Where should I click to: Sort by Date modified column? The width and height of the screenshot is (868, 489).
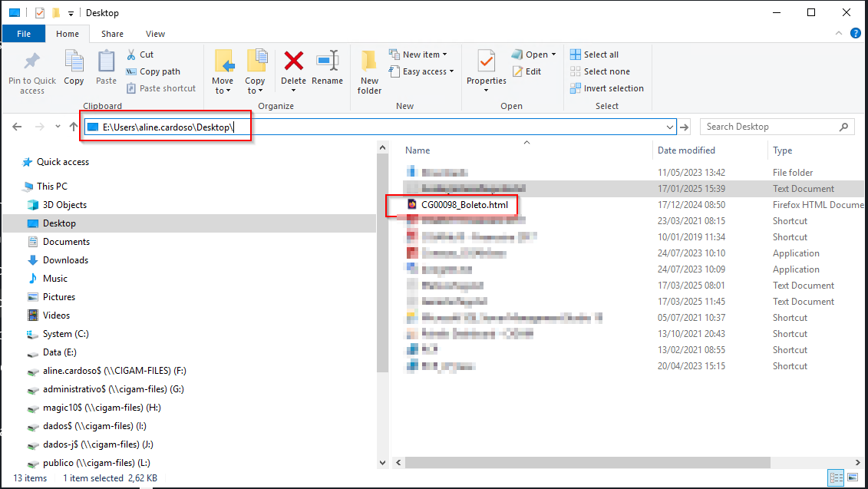tap(686, 150)
